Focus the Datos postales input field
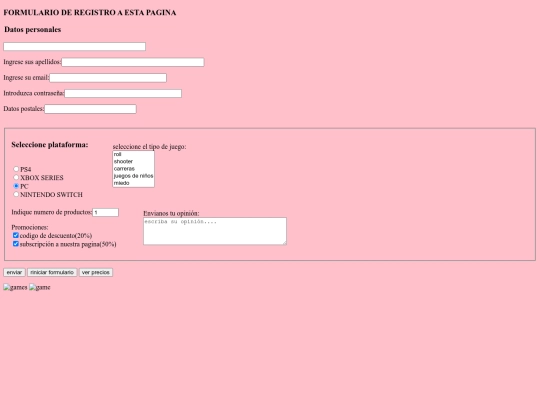Viewport: 540px width, 405px height. pos(90,109)
